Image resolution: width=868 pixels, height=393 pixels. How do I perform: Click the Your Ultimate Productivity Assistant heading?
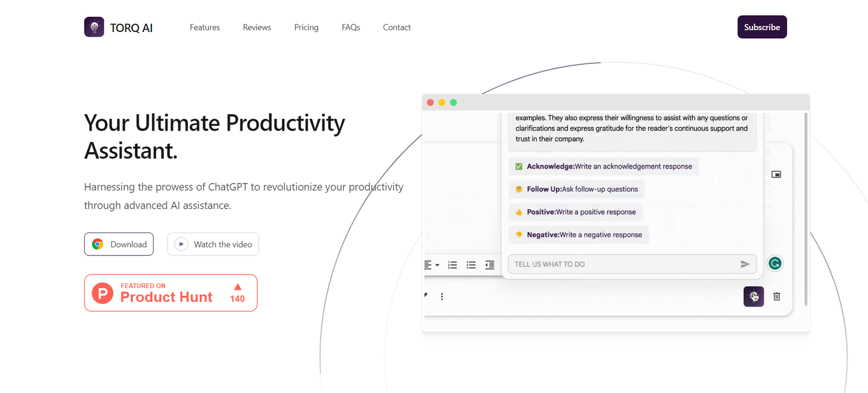(x=214, y=137)
